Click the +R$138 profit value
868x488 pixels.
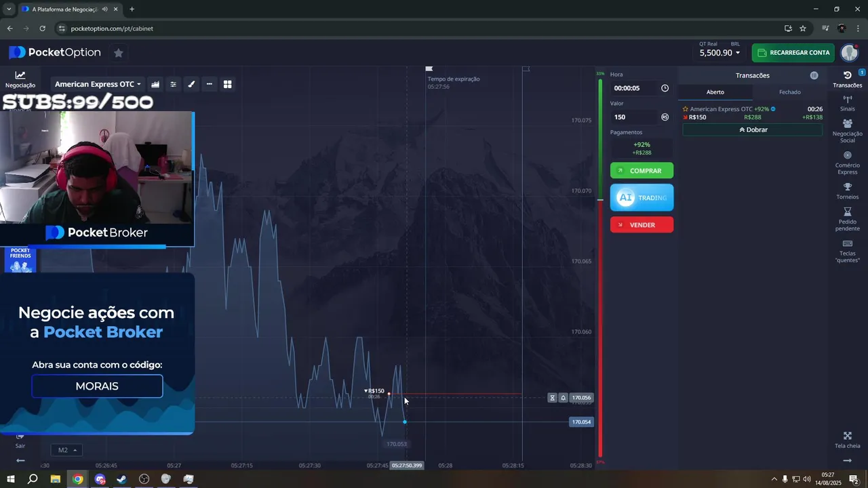coord(812,117)
